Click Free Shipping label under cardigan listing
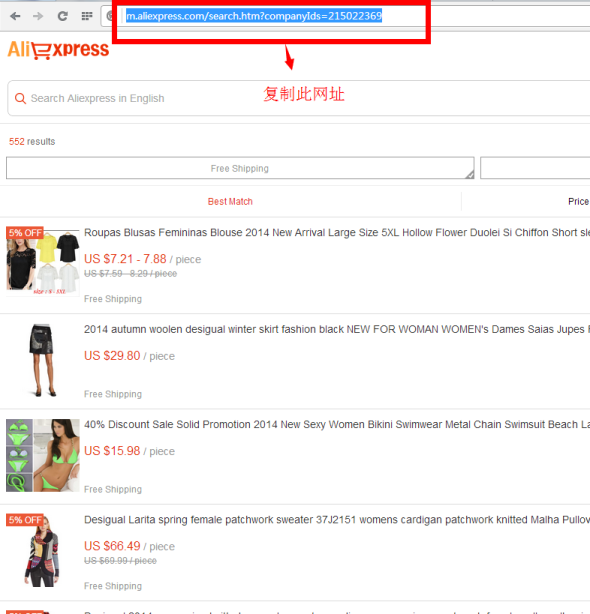Screen dimensions: 590x614 [x=113, y=586]
